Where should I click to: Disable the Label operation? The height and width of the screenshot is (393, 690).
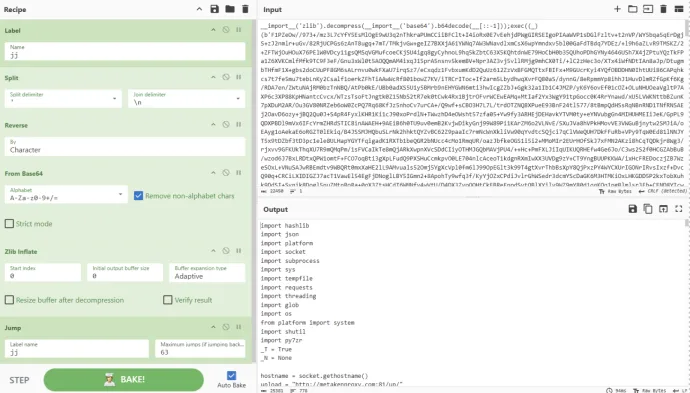pos(226,30)
